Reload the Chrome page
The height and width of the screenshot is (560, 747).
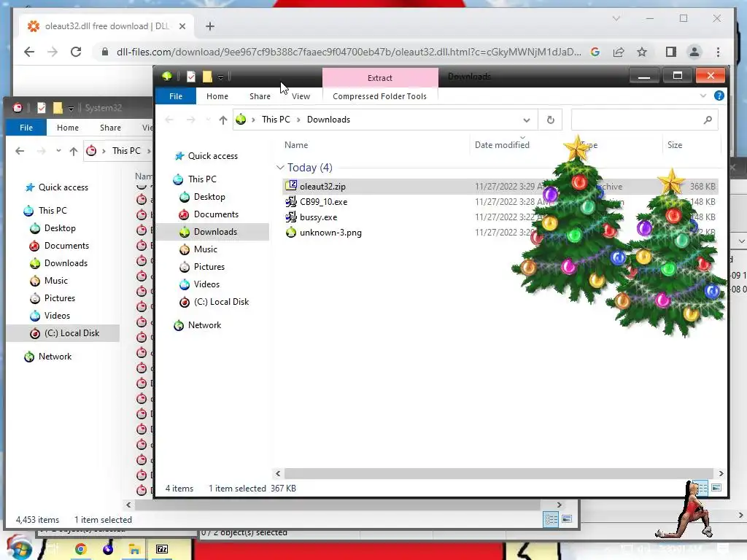click(76, 52)
